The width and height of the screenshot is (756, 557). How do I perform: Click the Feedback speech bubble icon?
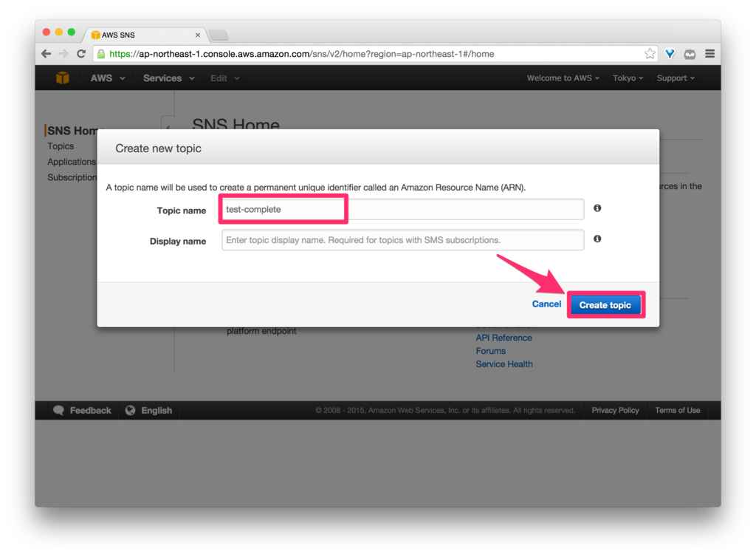(59, 411)
